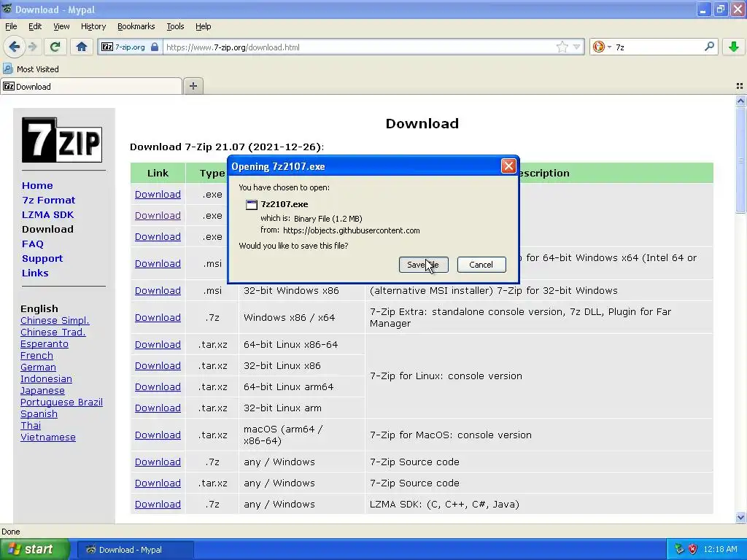Image resolution: width=747 pixels, height=560 pixels.
Task: Click the 7z site identity icon
Action: 108,47
